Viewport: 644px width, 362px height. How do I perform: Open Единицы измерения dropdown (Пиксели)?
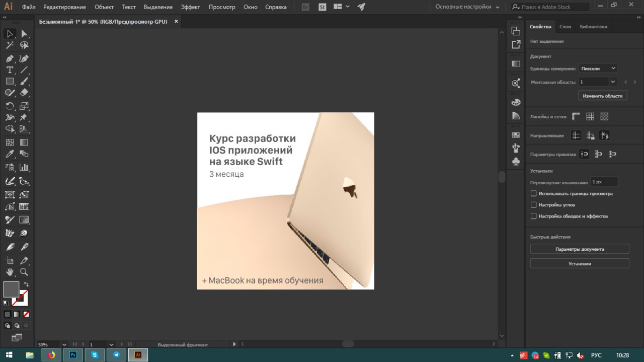tap(598, 68)
